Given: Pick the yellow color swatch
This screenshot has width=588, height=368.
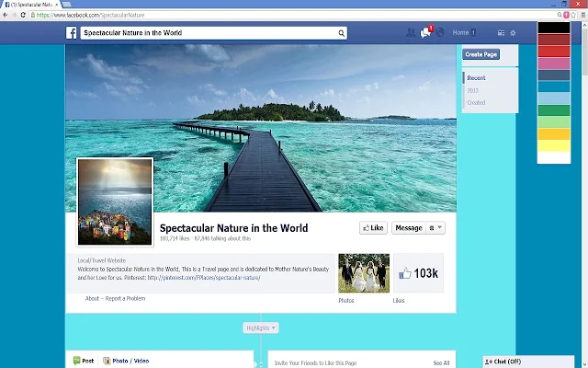Looking at the screenshot, I should 554,145.
